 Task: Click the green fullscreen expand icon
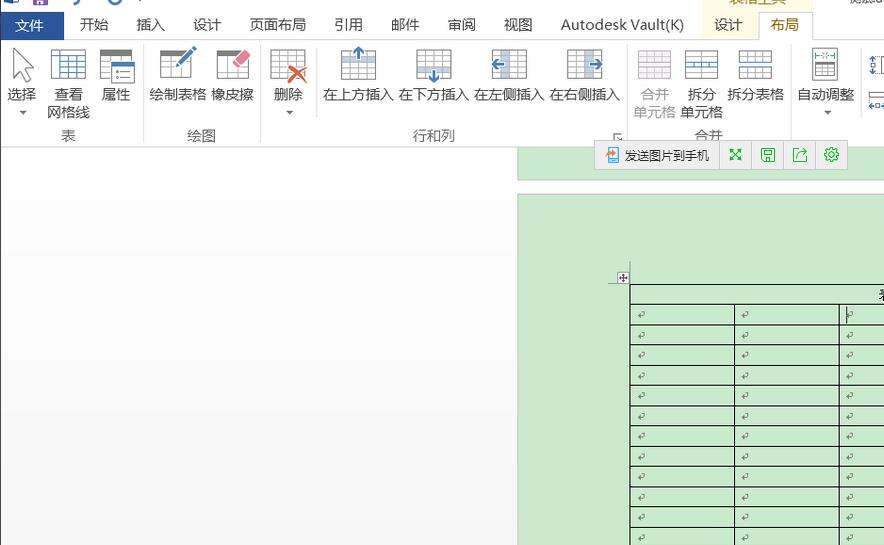735,155
